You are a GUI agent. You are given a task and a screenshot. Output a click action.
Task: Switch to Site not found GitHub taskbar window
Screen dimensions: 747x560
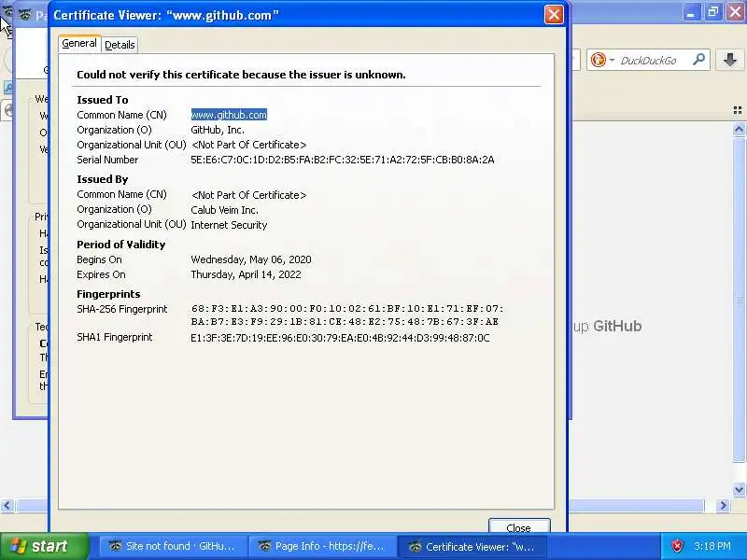[173, 546]
